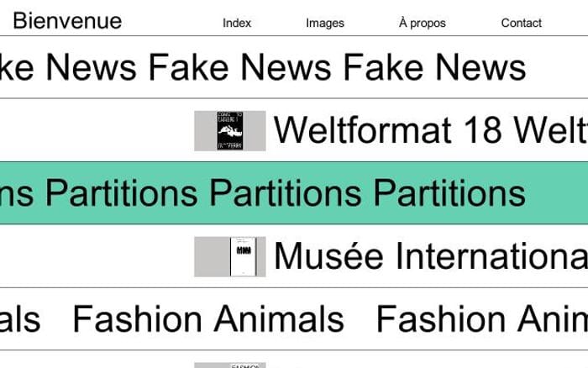
Task: Open the Contact link
Action: 522,23
